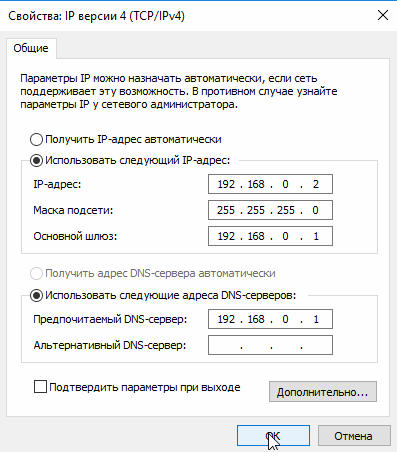This screenshot has width=397, height=452.
Task: Select 'Использовать следующие адреса DNS-серверов' option
Action: pyautogui.click(x=36, y=295)
